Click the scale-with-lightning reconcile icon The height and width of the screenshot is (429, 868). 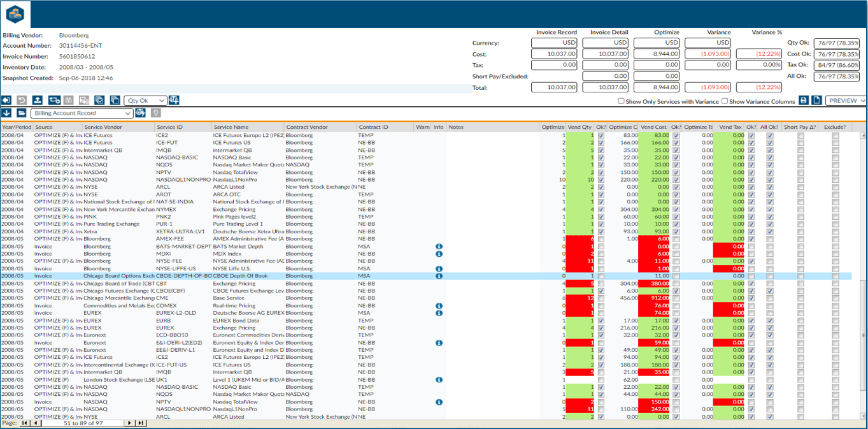[x=140, y=113]
